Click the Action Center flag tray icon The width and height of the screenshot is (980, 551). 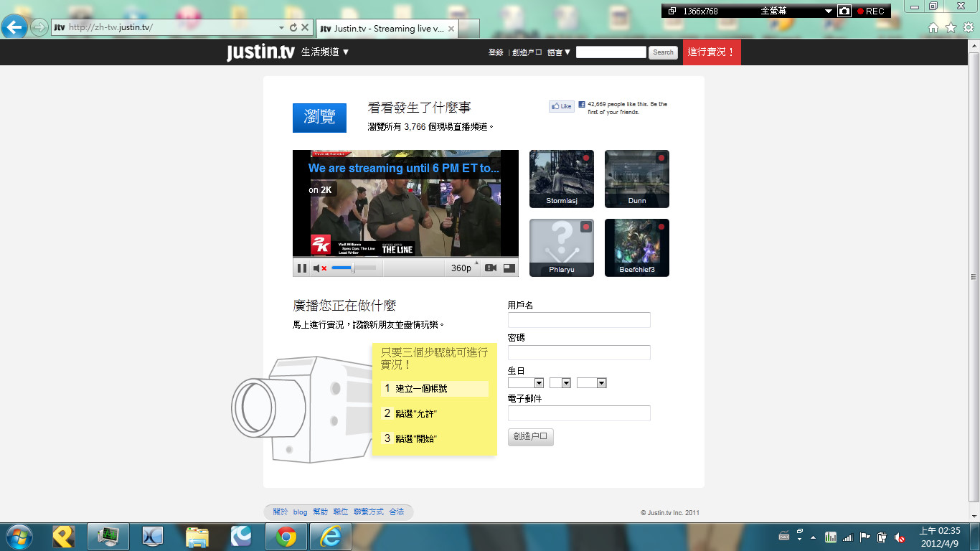coord(865,537)
